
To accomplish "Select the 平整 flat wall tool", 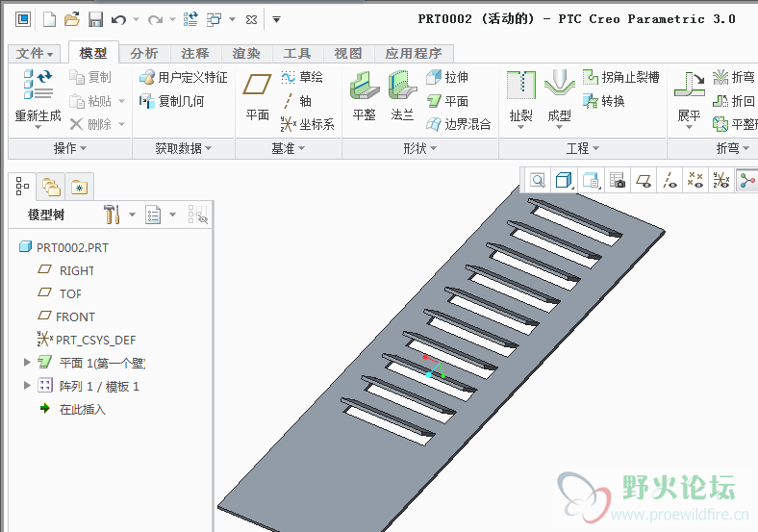I will point(365,96).
